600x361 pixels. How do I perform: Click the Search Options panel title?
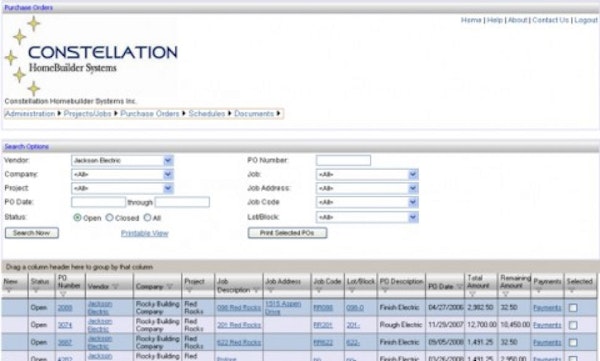(26, 147)
